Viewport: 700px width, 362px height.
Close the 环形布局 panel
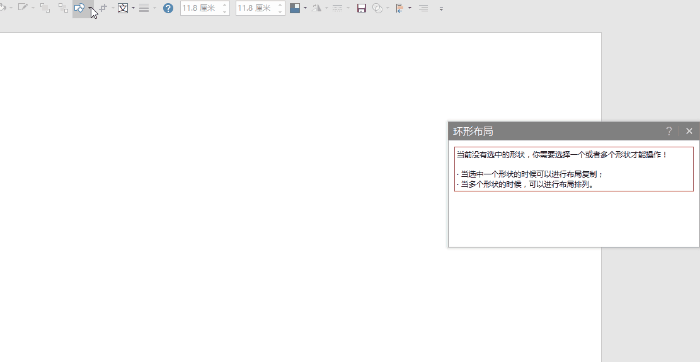(689, 131)
